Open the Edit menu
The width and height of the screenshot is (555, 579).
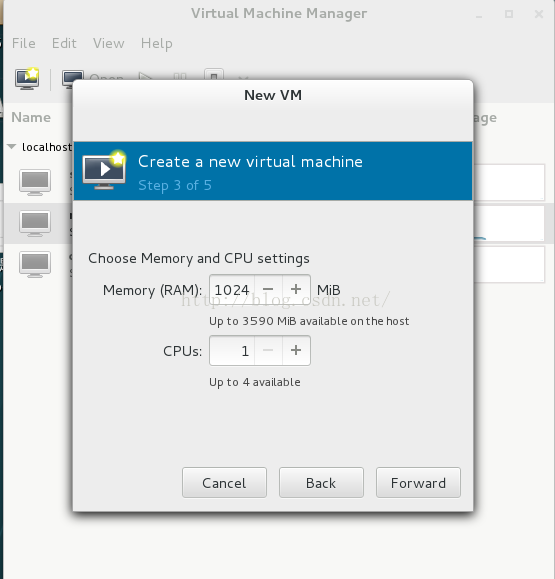click(x=64, y=43)
